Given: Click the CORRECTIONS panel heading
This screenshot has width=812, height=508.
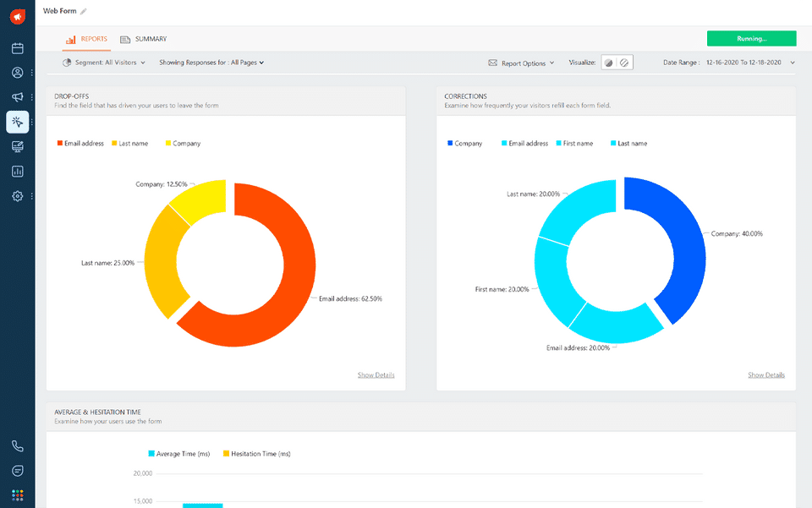Looking at the screenshot, I should tap(465, 96).
